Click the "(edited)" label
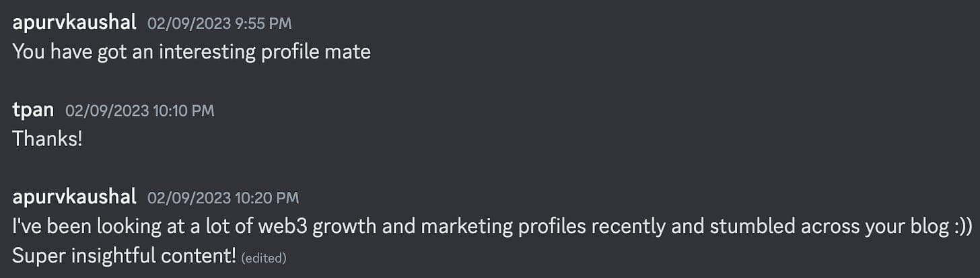Screen dimensions: 980x278 (x=264, y=258)
